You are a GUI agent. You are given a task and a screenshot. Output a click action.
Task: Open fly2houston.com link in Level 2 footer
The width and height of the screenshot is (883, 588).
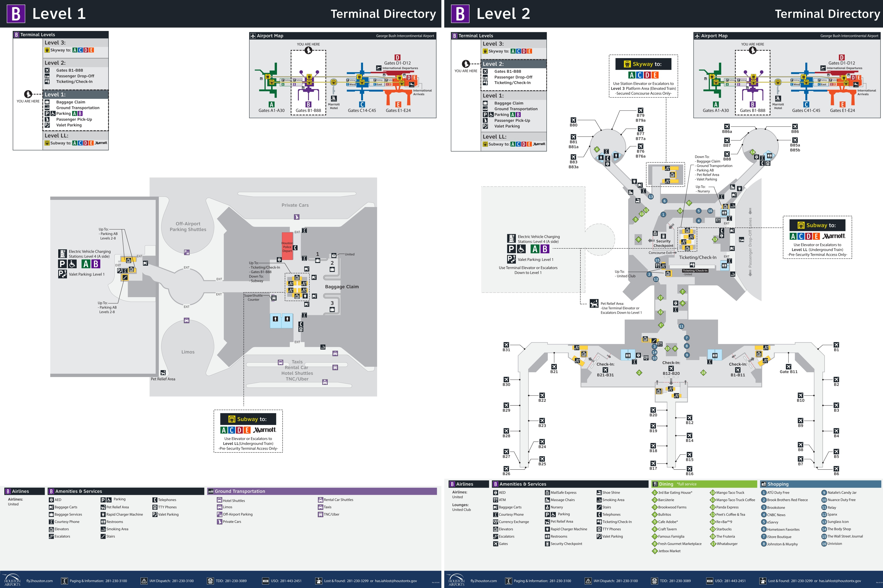pyautogui.click(x=483, y=581)
